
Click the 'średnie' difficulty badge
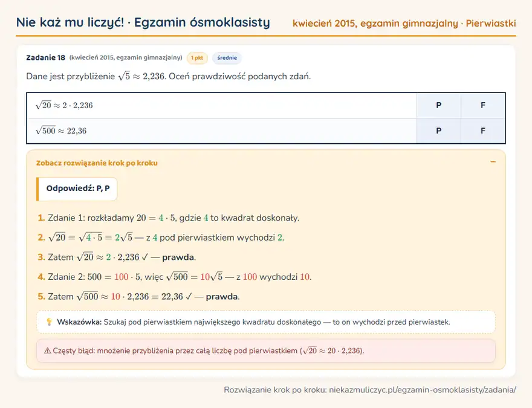pos(227,58)
